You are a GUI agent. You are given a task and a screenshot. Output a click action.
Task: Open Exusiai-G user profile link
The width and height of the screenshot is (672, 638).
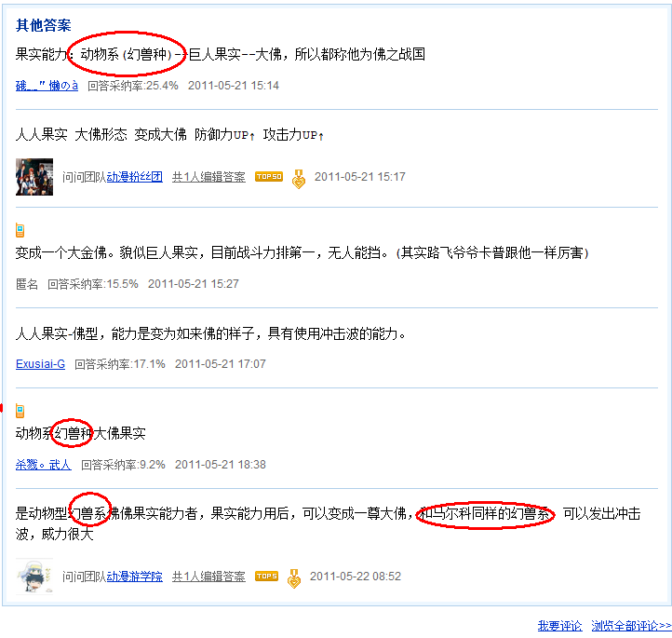pyautogui.click(x=40, y=364)
